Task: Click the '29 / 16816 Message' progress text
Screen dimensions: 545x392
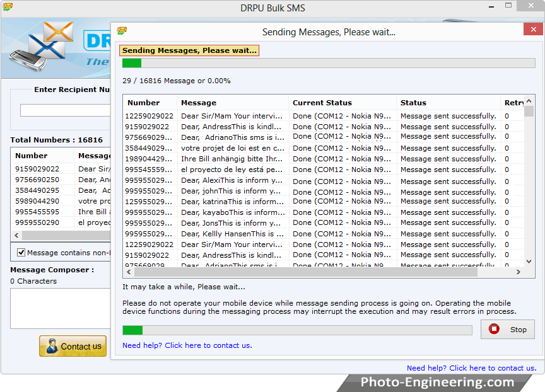Action: [176, 81]
